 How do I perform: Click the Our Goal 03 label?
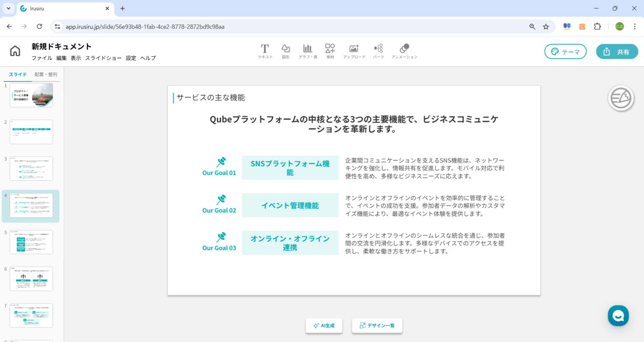219,248
